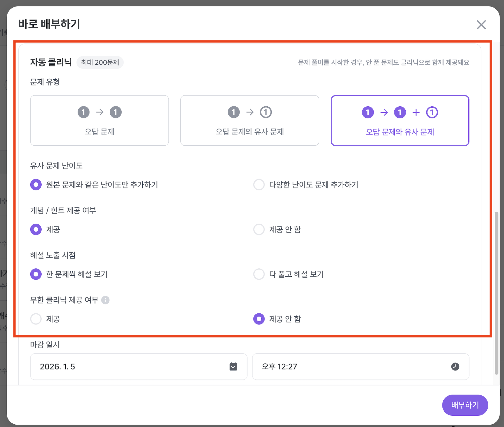The height and width of the screenshot is (427, 504).
Task: Click the date field showing 2026. 1. 5
Action: 121,367
